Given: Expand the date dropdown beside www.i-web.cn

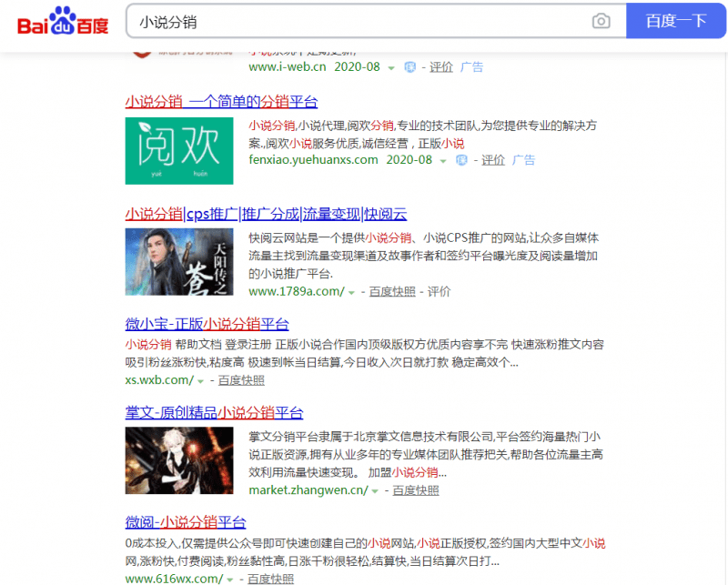Looking at the screenshot, I should 391,66.
